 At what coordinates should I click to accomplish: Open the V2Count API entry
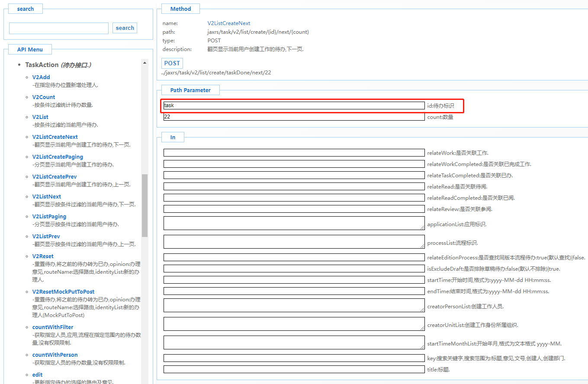[x=44, y=97]
